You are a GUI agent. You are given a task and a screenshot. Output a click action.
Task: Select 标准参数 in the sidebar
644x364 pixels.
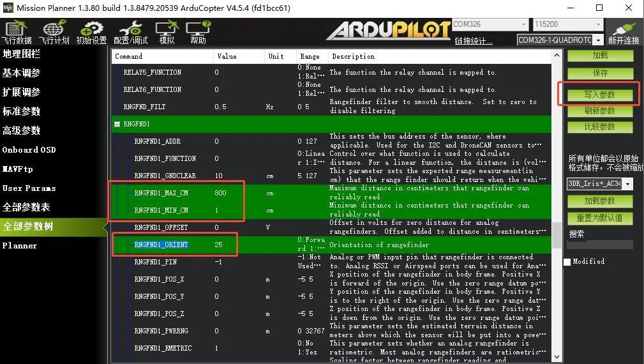pos(21,111)
